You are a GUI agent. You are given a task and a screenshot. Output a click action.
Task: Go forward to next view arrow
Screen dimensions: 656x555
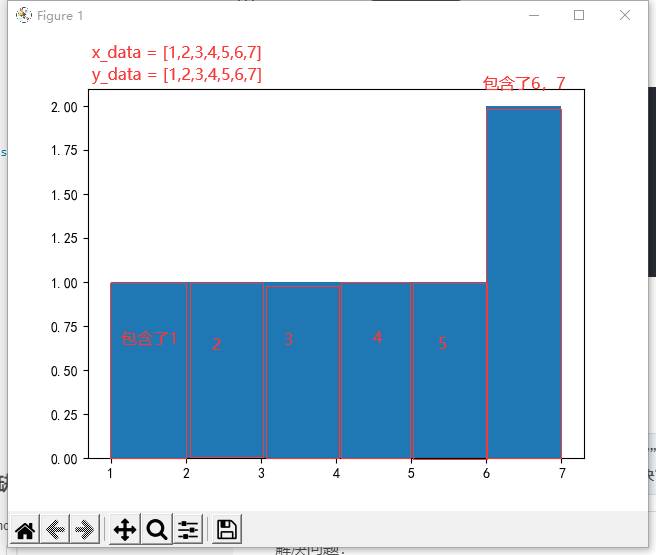coord(85,530)
